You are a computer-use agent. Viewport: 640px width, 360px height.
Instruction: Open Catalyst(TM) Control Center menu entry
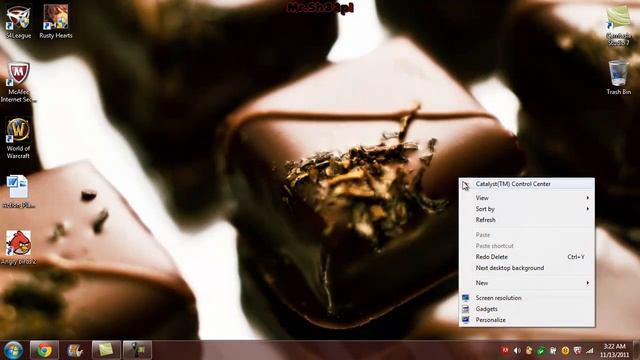click(x=527, y=184)
